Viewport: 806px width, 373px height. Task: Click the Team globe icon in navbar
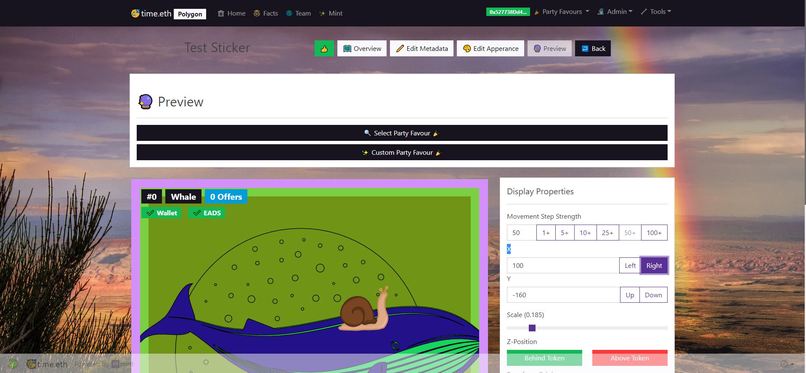tap(289, 13)
